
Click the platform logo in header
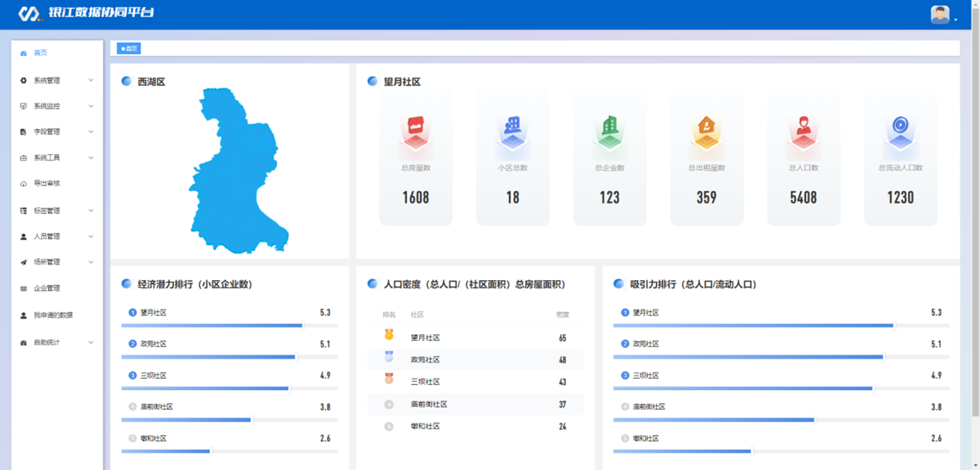pyautogui.click(x=29, y=13)
